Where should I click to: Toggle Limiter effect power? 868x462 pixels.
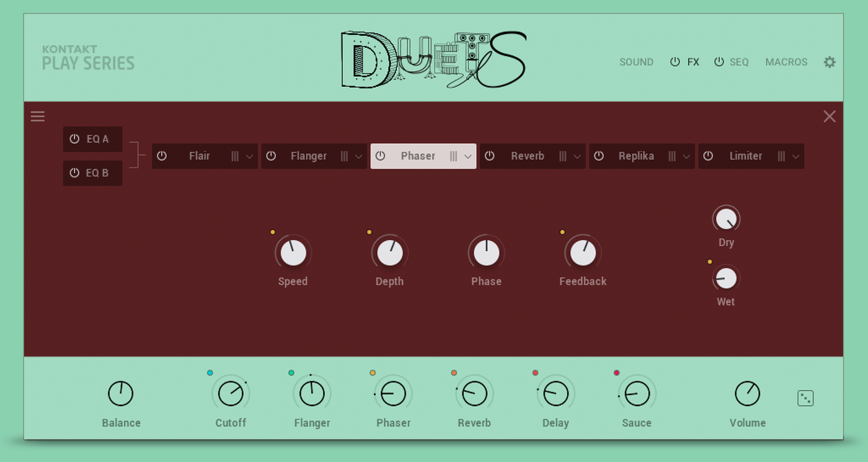click(708, 156)
